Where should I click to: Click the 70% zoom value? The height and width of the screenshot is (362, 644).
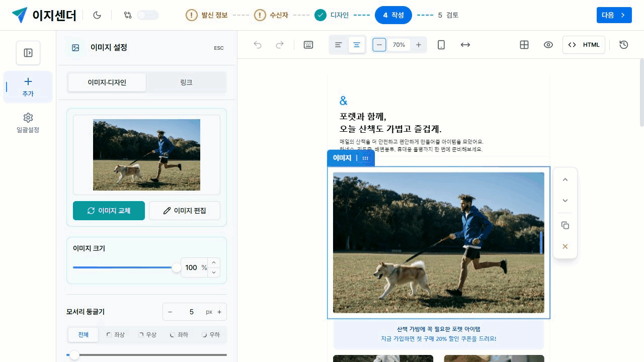pos(399,45)
